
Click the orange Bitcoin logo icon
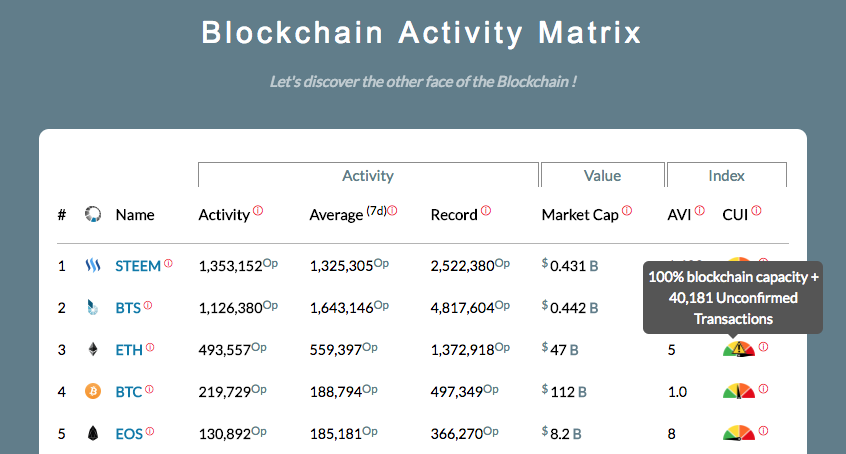coord(93,391)
